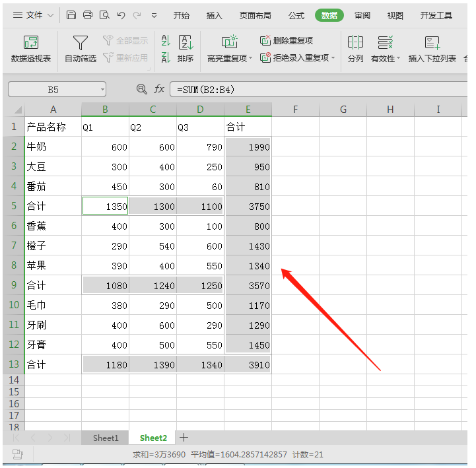
Task: Click the select-all corner triangle
Action: tap(18, 110)
